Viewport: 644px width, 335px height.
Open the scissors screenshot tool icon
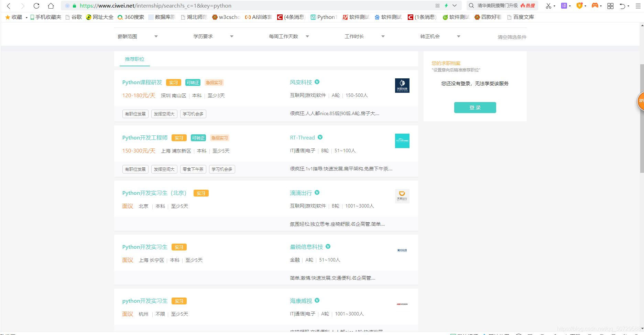548,6
